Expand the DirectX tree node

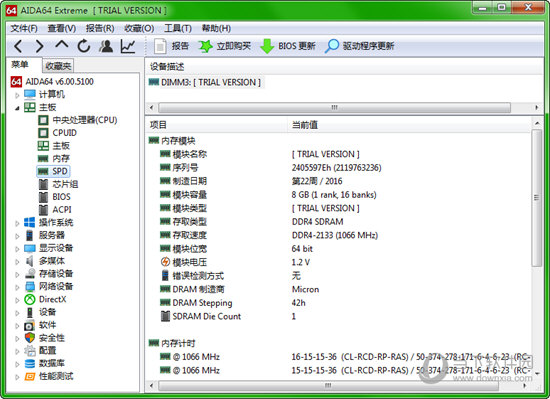tap(17, 300)
